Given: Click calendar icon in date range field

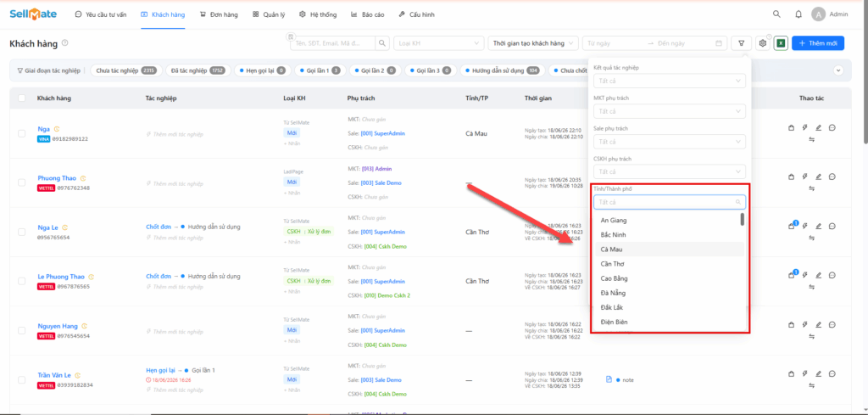Looking at the screenshot, I should pos(719,43).
